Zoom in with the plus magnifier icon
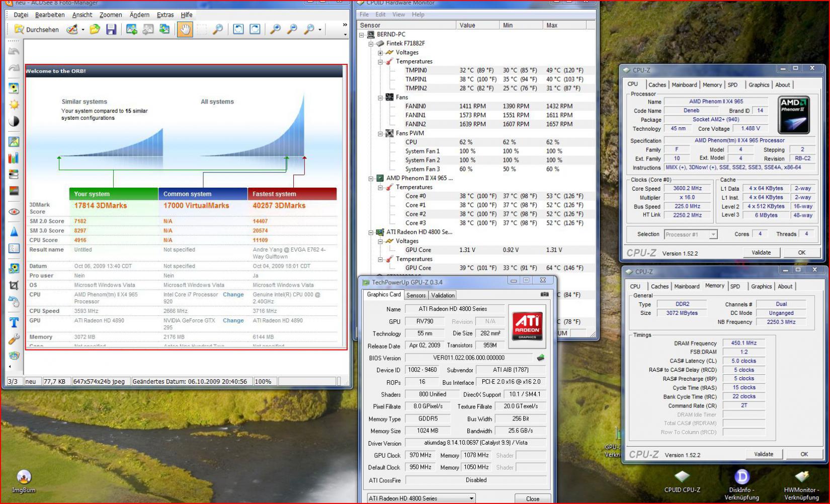 [275, 30]
